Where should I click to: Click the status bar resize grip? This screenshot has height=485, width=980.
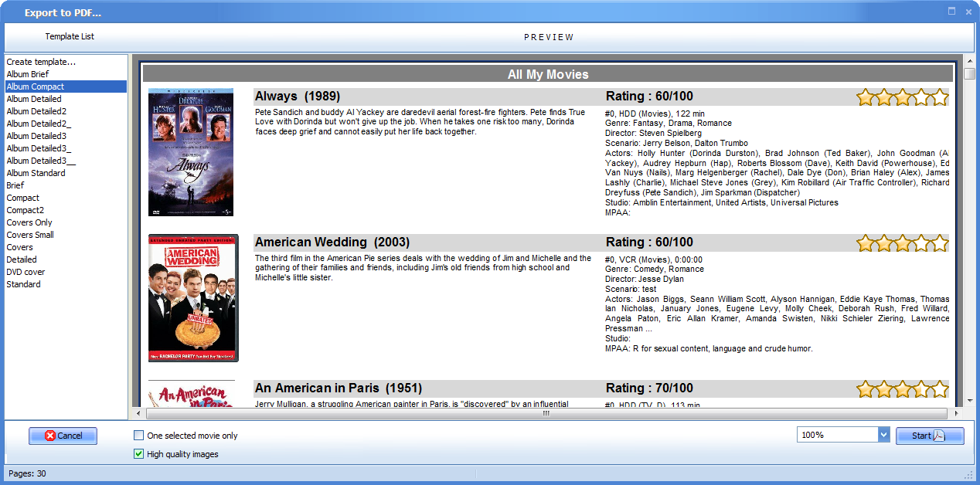968,474
